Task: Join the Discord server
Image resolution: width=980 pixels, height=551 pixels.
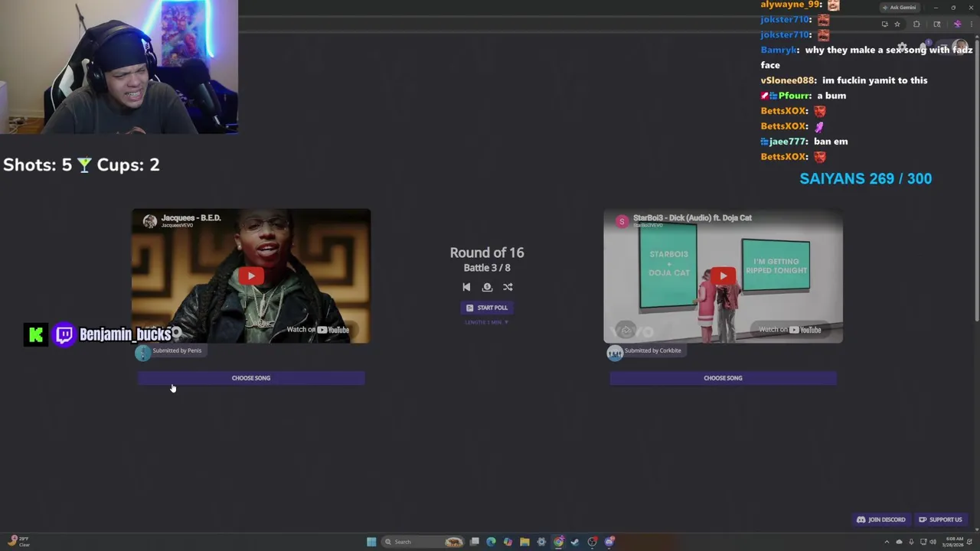Action: pos(881,520)
